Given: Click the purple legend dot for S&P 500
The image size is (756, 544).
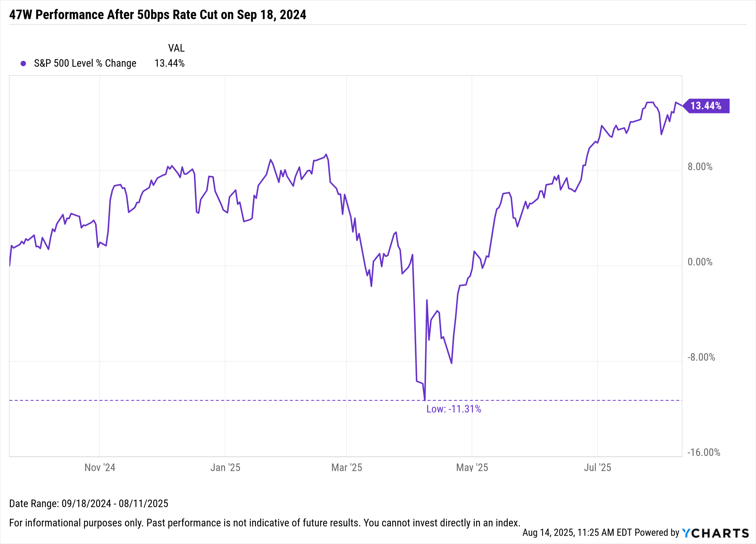Looking at the screenshot, I should click(x=23, y=64).
